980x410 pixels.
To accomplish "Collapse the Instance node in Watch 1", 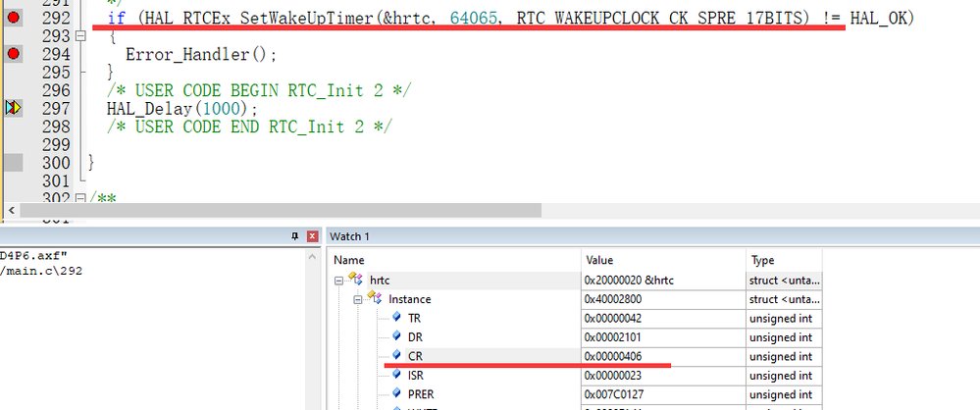I will [x=359, y=299].
